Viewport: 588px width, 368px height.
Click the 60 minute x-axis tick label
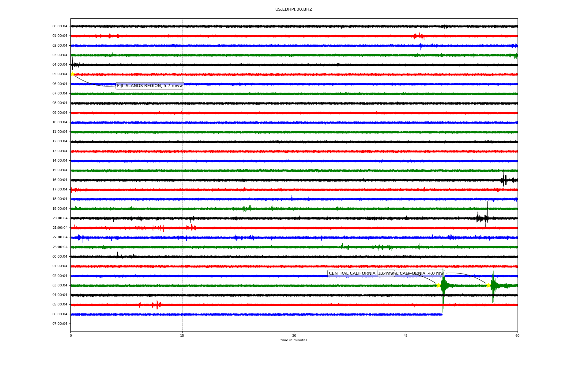[x=517, y=335]
